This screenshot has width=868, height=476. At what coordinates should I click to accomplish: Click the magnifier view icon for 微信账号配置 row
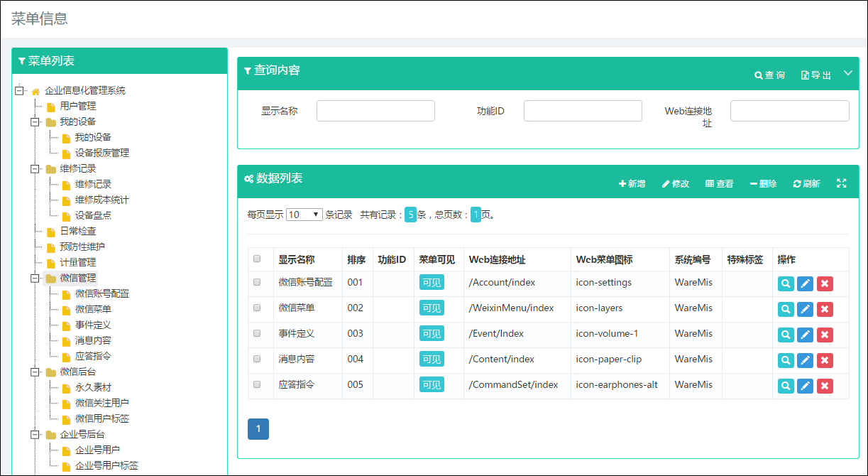(x=786, y=283)
